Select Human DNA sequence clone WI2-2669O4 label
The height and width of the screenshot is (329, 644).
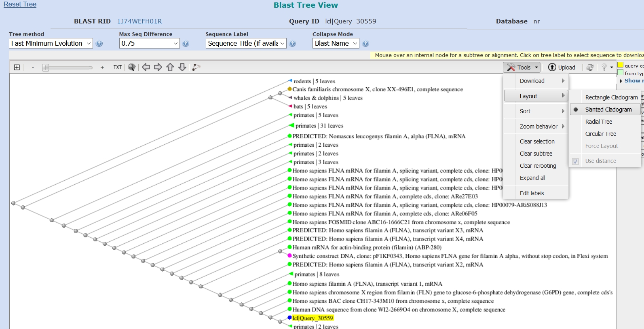coord(399,310)
